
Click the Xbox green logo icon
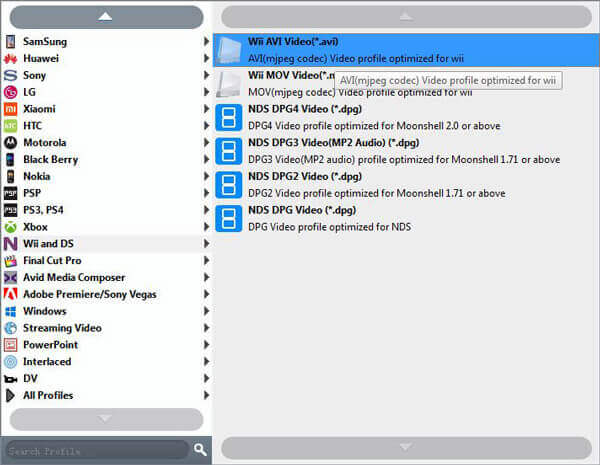10,227
